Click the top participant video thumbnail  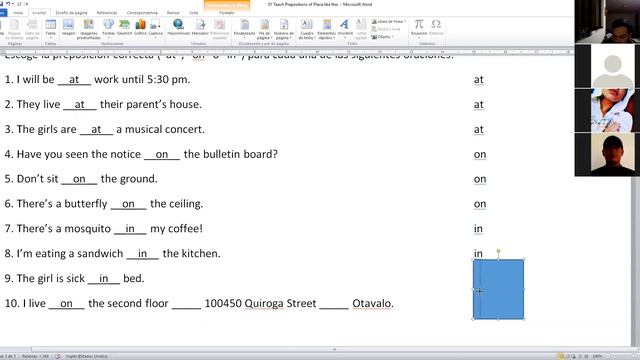click(x=607, y=21)
